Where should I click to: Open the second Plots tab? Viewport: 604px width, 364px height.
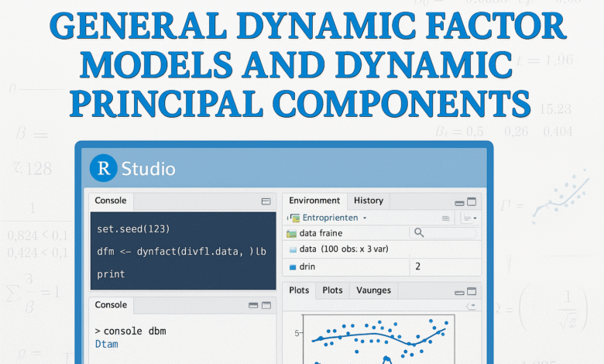point(332,290)
